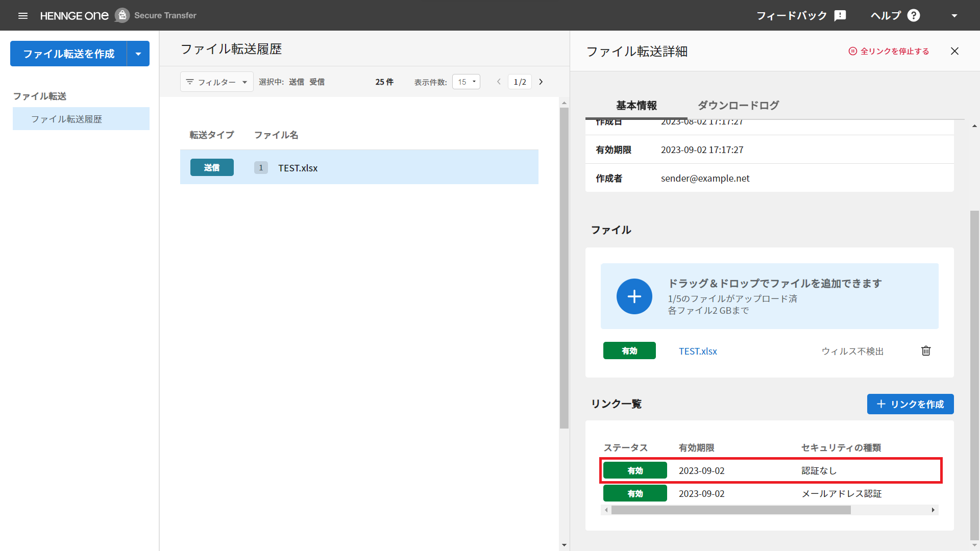The image size is (980, 551).
Task: Close the ファイル転送詳細 panel
Action: 954,51
